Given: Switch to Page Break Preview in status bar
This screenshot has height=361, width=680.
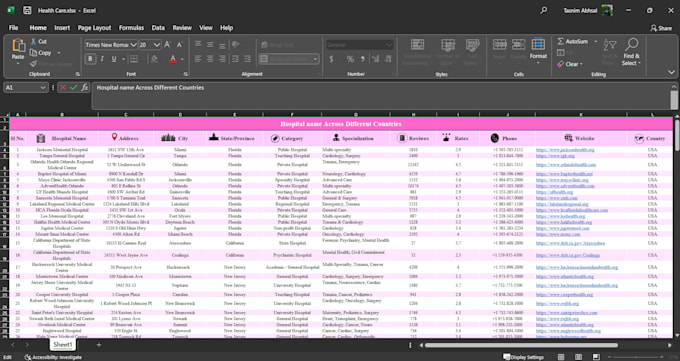Looking at the screenshot, I should 596,357.
